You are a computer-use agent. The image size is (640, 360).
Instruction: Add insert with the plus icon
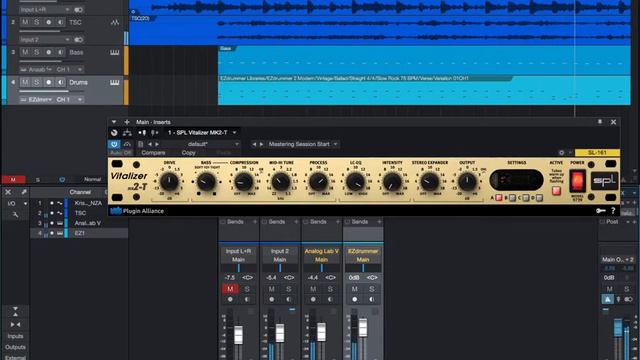click(127, 122)
